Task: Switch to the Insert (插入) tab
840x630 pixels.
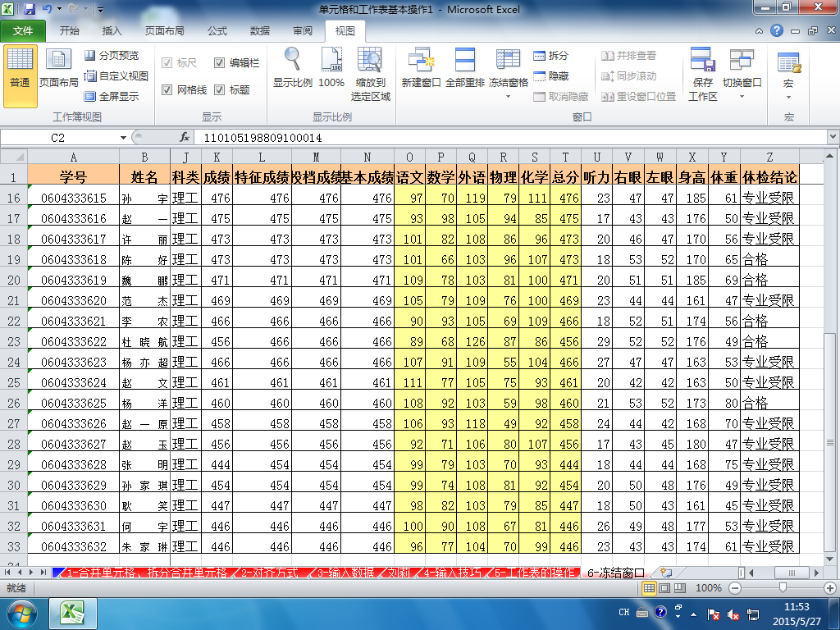Action: [x=112, y=31]
